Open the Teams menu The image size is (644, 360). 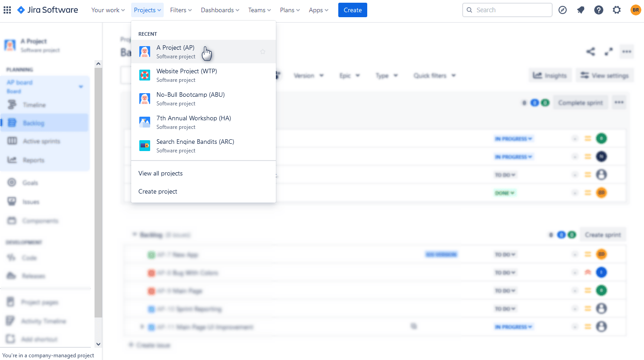(x=260, y=10)
